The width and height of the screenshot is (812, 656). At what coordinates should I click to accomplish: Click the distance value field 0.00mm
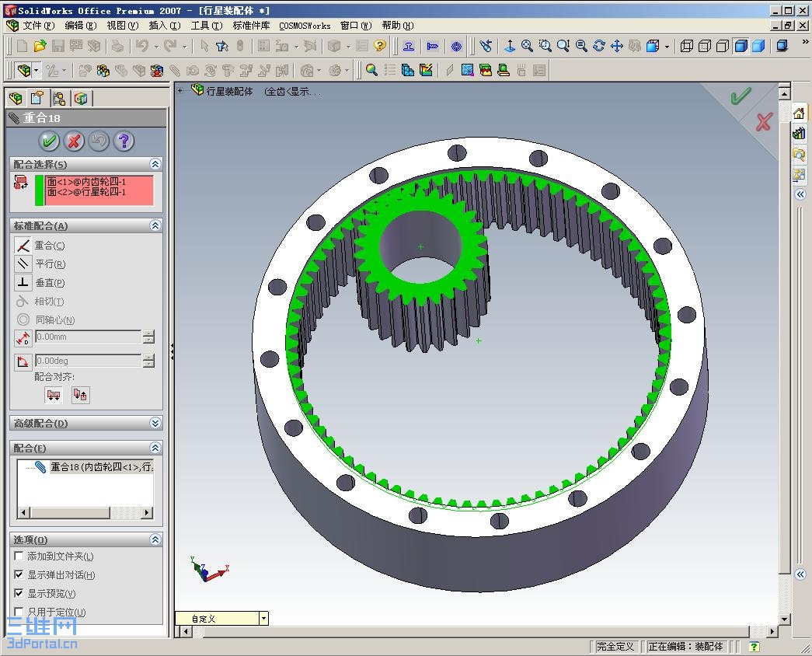[88, 337]
